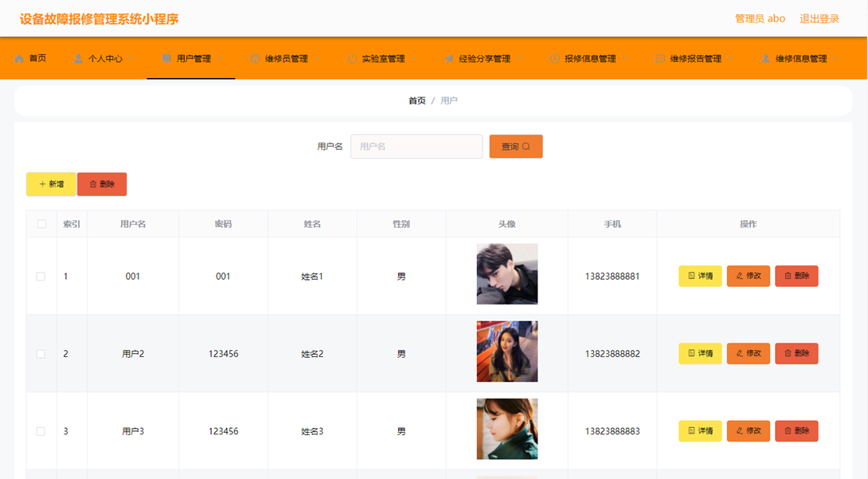868x479 pixels.
Task: Check the checkbox for row 1
Action: pyautogui.click(x=41, y=277)
